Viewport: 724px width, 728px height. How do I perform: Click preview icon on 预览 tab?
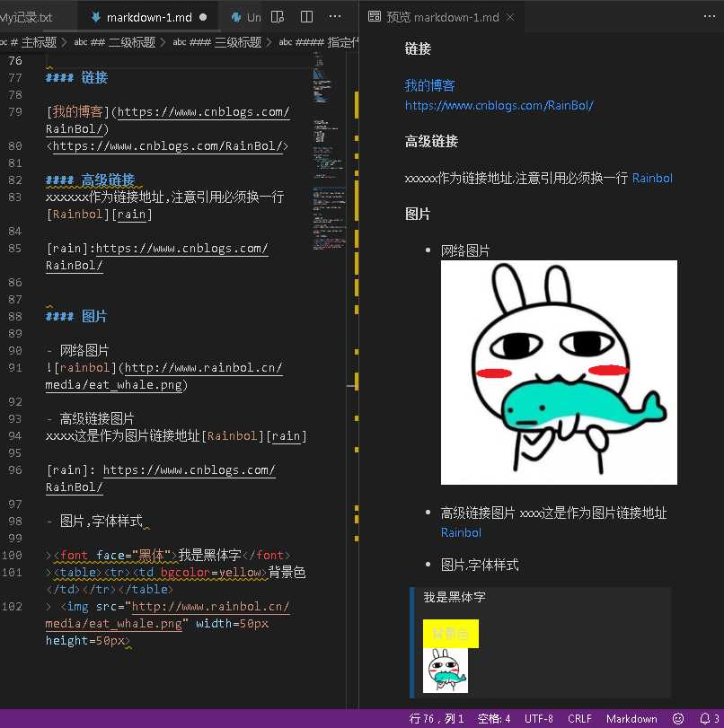click(374, 17)
